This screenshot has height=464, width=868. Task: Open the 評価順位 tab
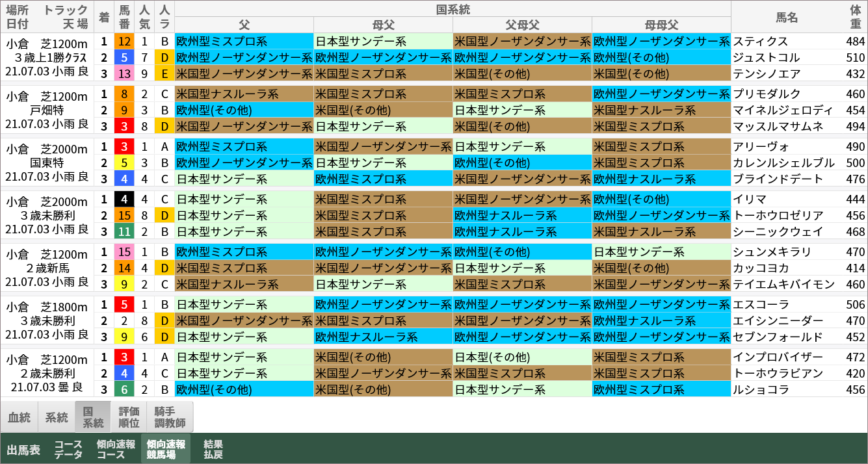(x=129, y=417)
